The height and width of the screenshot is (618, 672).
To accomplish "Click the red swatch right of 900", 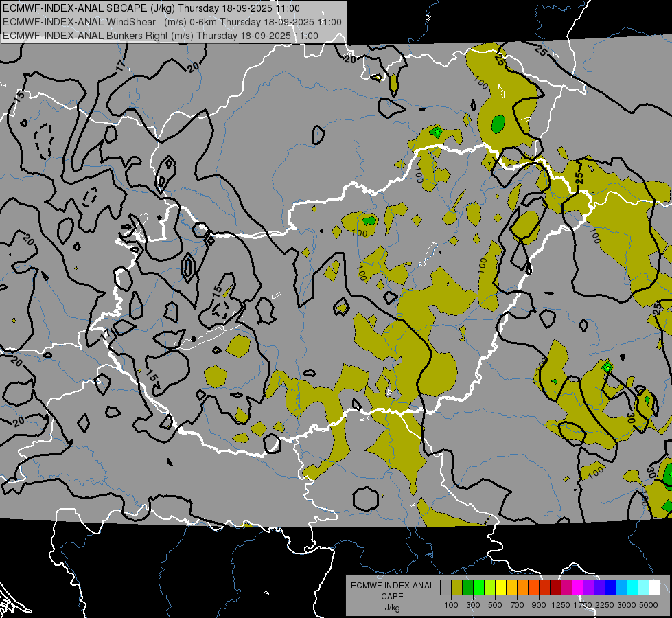I will pos(545,588).
